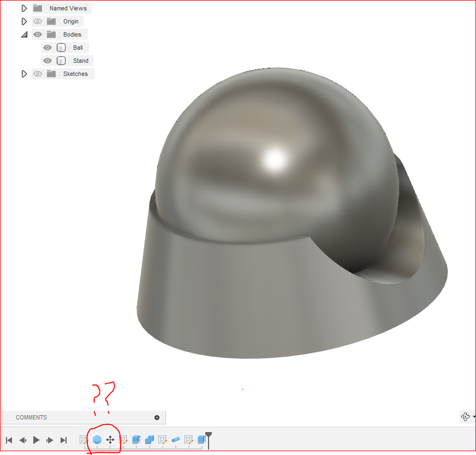Viewport: 476px width, 455px height.
Task: Add a new comment with the plus icon
Action: coord(157,417)
